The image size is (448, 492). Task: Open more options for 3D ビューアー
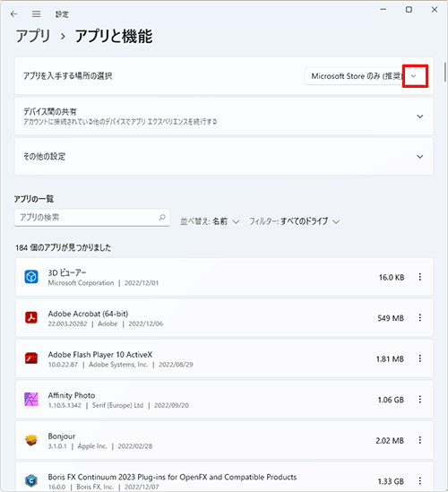(x=419, y=277)
